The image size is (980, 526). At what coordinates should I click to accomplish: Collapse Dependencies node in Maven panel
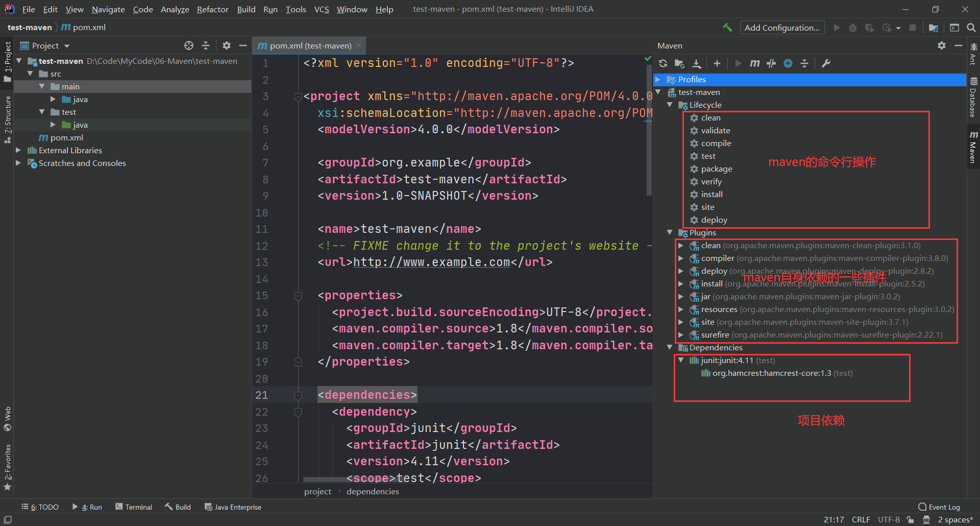(x=670, y=347)
